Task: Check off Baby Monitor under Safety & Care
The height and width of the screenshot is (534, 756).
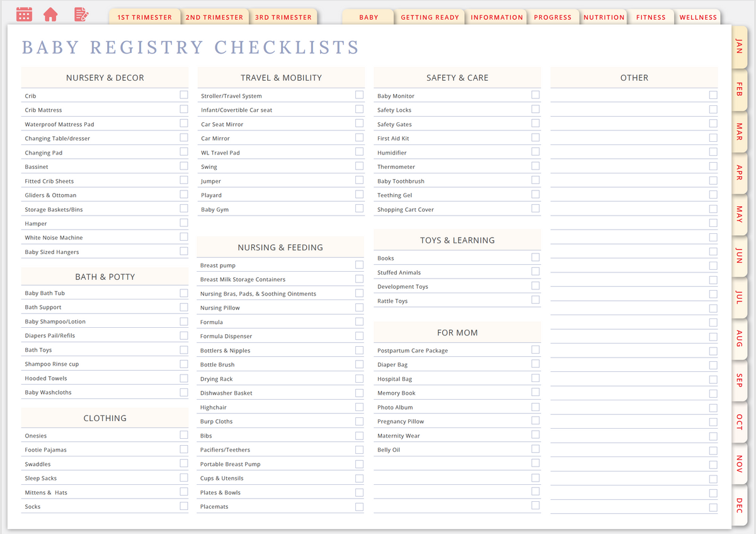Action: (535, 96)
